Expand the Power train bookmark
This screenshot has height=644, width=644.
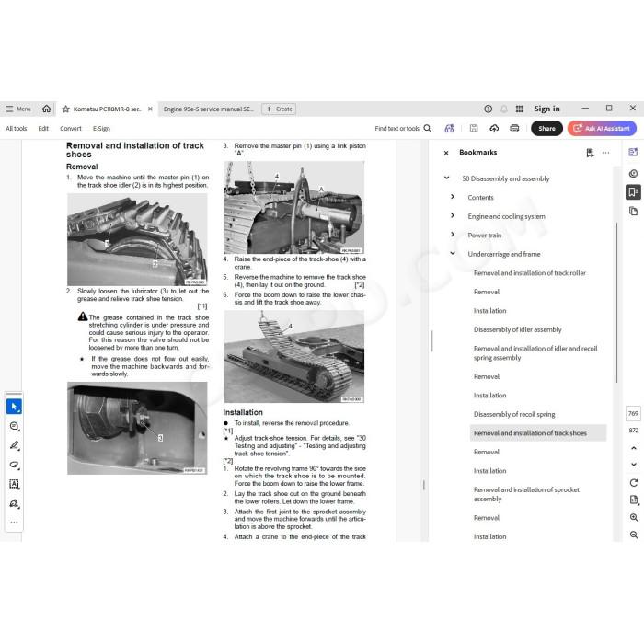tap(453, 235)
